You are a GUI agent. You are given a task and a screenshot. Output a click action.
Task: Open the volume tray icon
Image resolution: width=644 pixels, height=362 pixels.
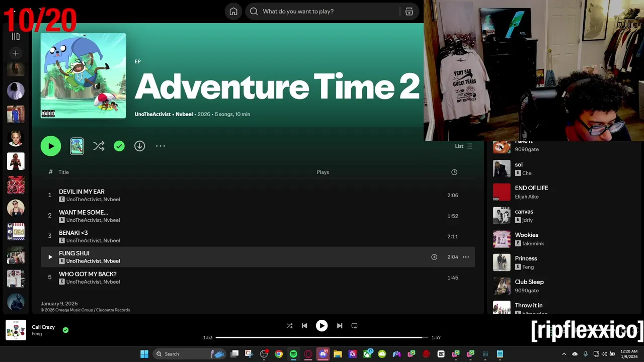(x=604, y=354)
